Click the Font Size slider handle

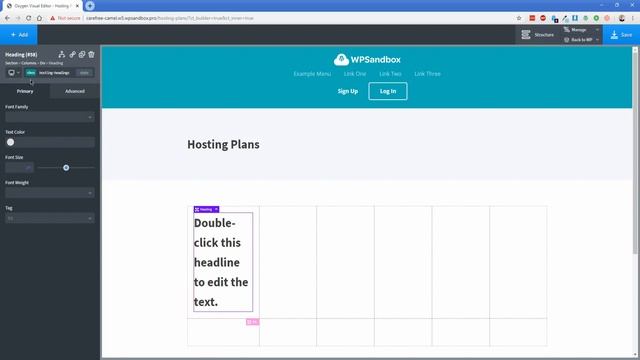[66, 168]
